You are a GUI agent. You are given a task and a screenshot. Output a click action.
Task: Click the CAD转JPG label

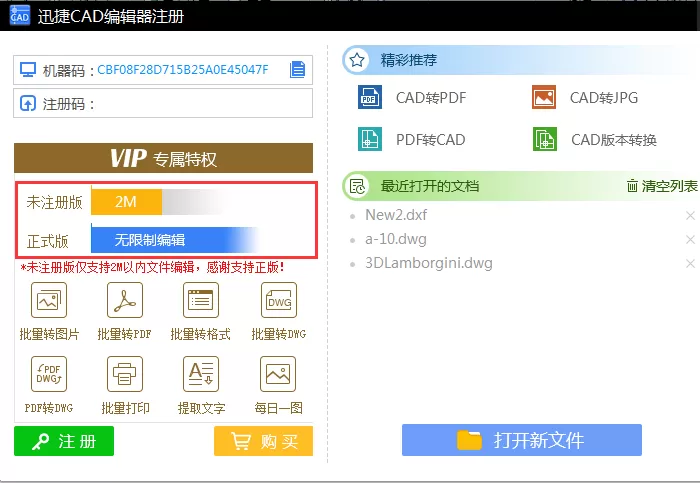(604, 98)
